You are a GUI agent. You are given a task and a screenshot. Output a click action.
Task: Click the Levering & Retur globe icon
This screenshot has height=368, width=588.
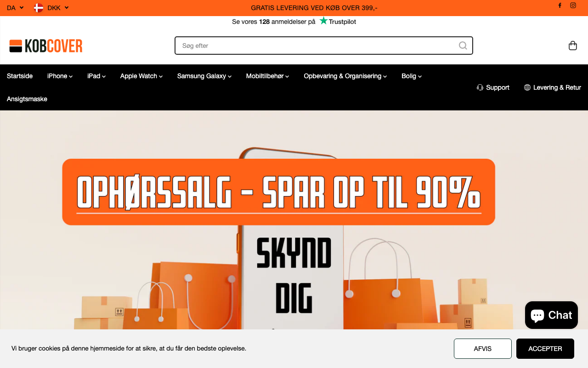tap(527, 87)
